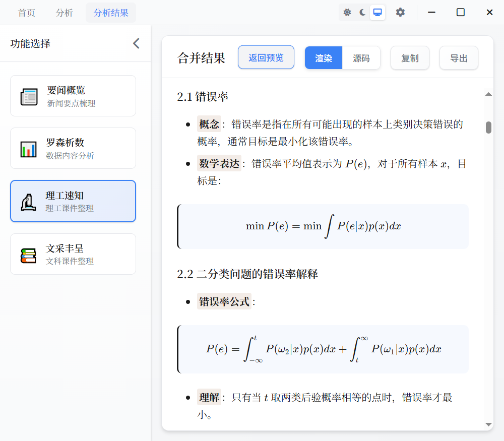This screenshot has height=441, width=504.
Task: Enable light mode with the sun icon
Action: point(347,12)
